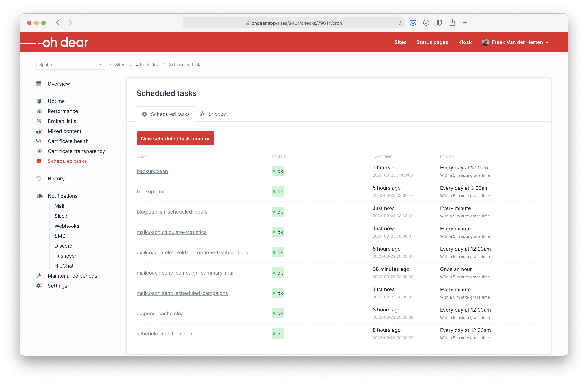Click the Snooze tab zzz icon

tap(202, 114)
